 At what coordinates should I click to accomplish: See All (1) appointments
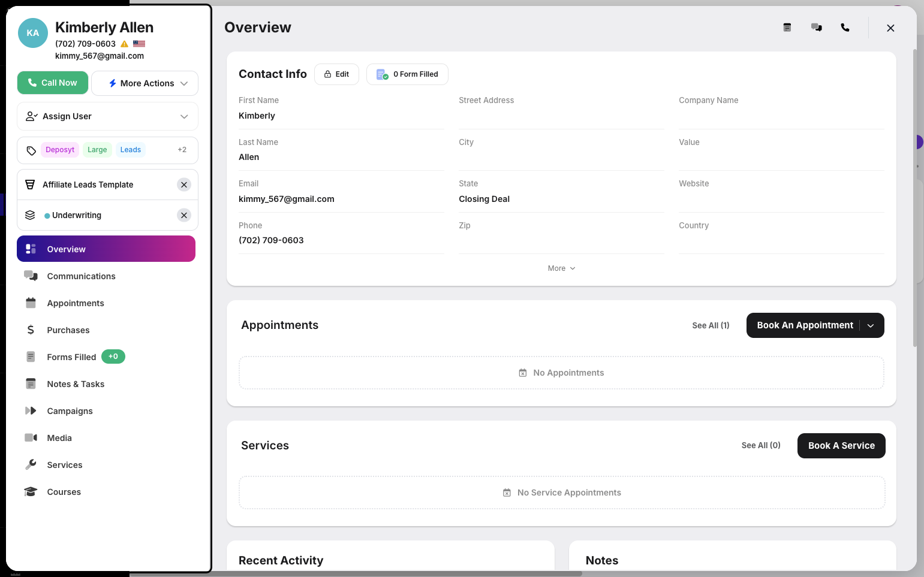coord(711,325)
